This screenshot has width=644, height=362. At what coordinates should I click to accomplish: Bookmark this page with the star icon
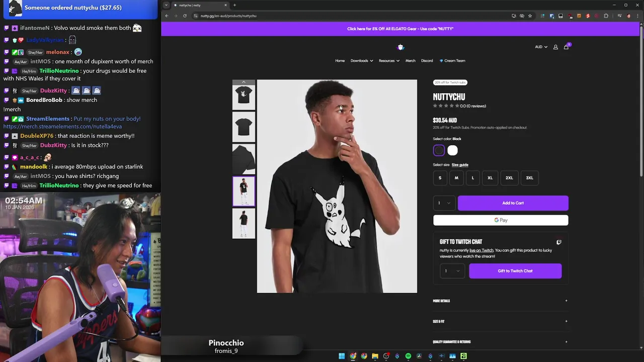click(530, 16)
